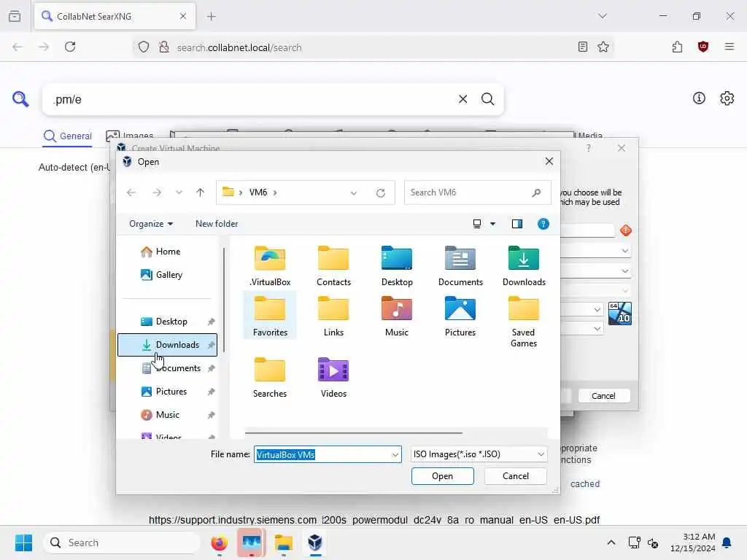Open File Explorer from taskbar
Viewport: 747px width, 560px height.
(x=284, y=542)
